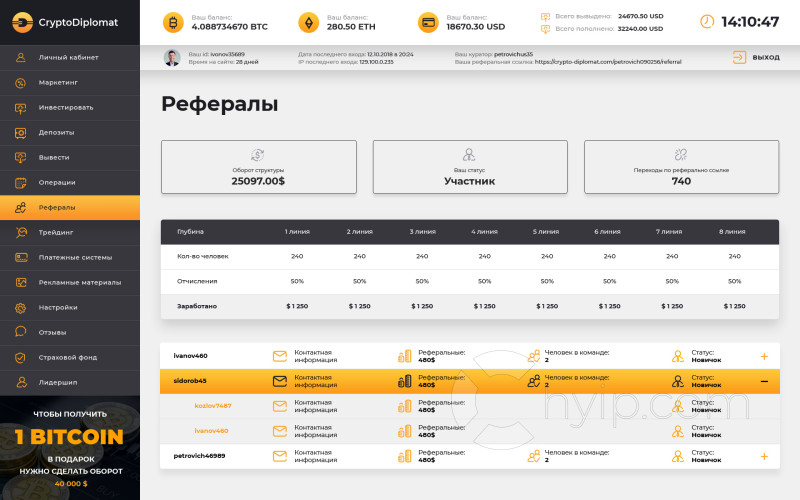Collapse the sidorob45 referral row with minus
The height and width of the screenshot is (500, 800).
764,381
